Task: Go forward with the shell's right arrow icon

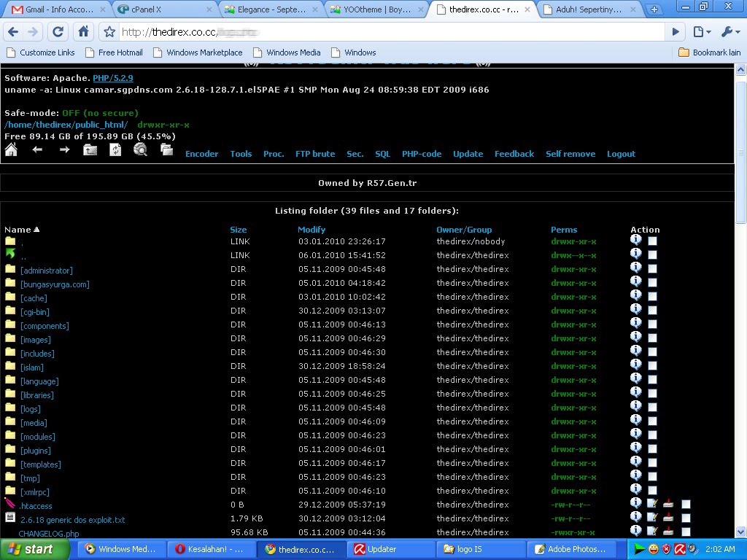Action: click(64, 149)
